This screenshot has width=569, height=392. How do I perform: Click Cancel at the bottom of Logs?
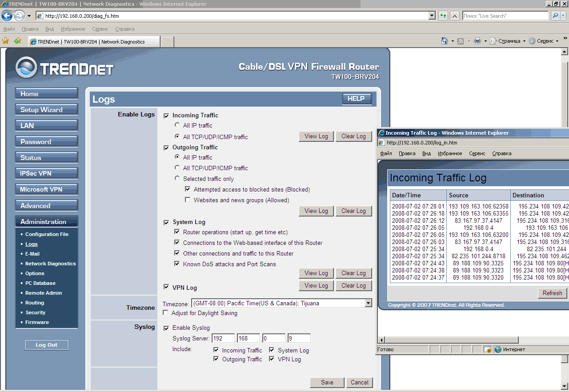pos(360,383)
